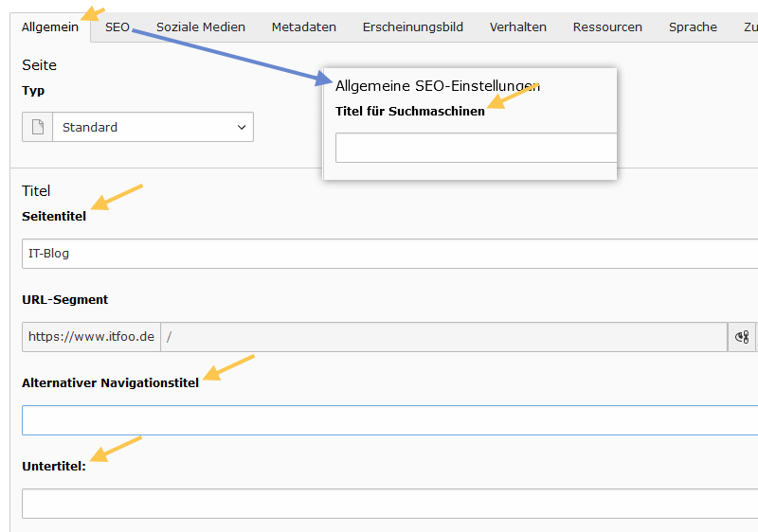This screenshot has width=758, height=532.
Task: Switch to the Verhalten tab
Action: point(517,27)
